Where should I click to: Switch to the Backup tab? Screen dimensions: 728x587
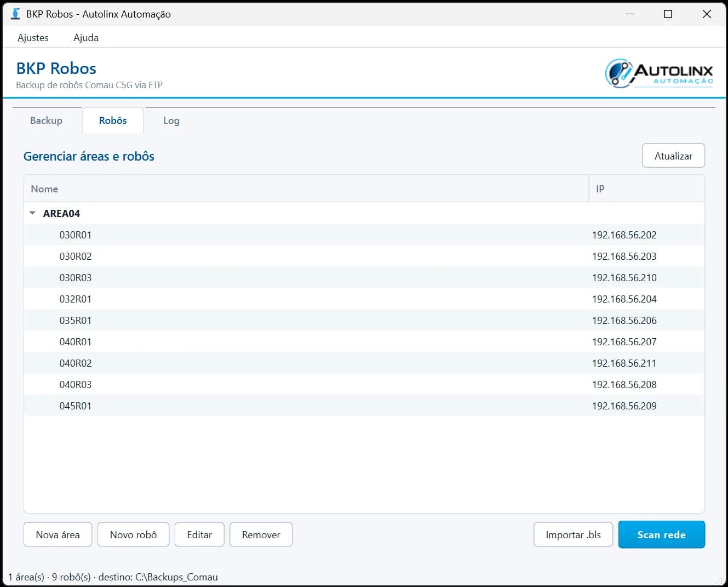pyautogui.click(x=46, y=121)
